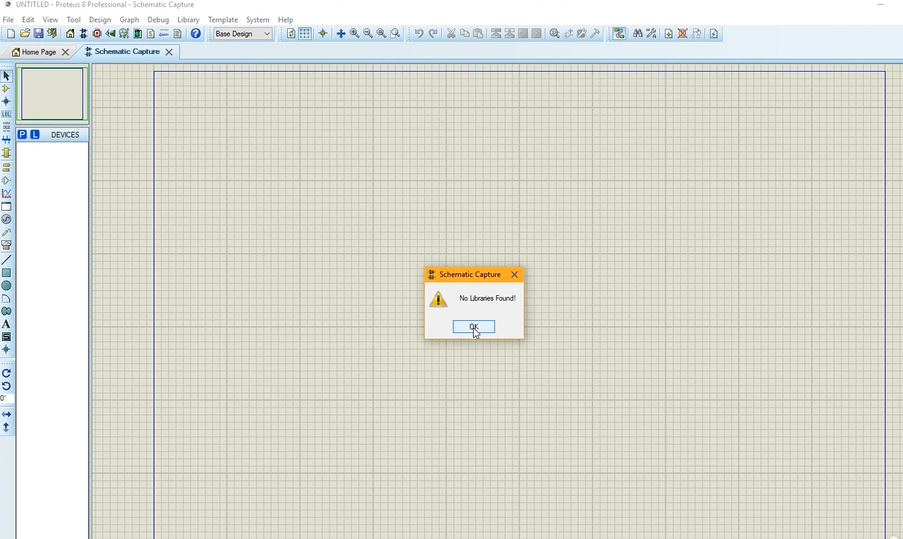Click the Save Project floppy icon
The image size is (903, 539).
(38, 33)
